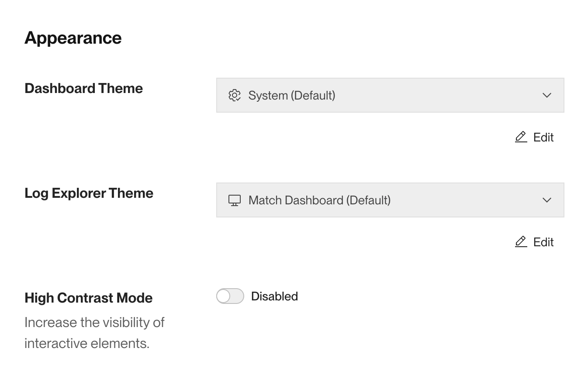Viewport: 588px width, 379px height.
Task: Click the High Contrast Mode toggle knob
Action: [225, 296]
